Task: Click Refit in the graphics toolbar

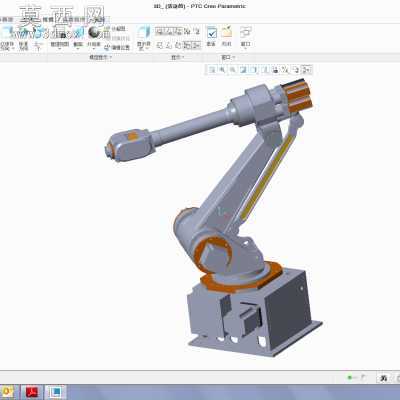Action: [212, 70]
